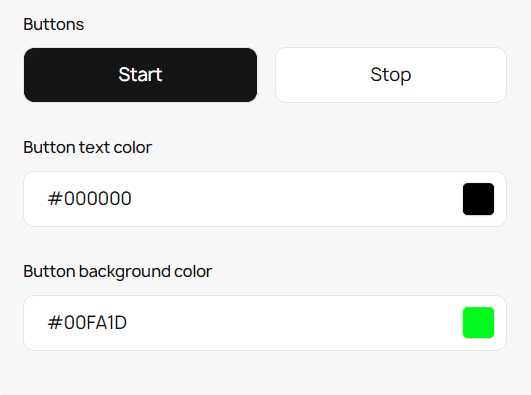Activate the dark Start segment
The width and height of the screenshot is (531, 395).
[140, 75]
